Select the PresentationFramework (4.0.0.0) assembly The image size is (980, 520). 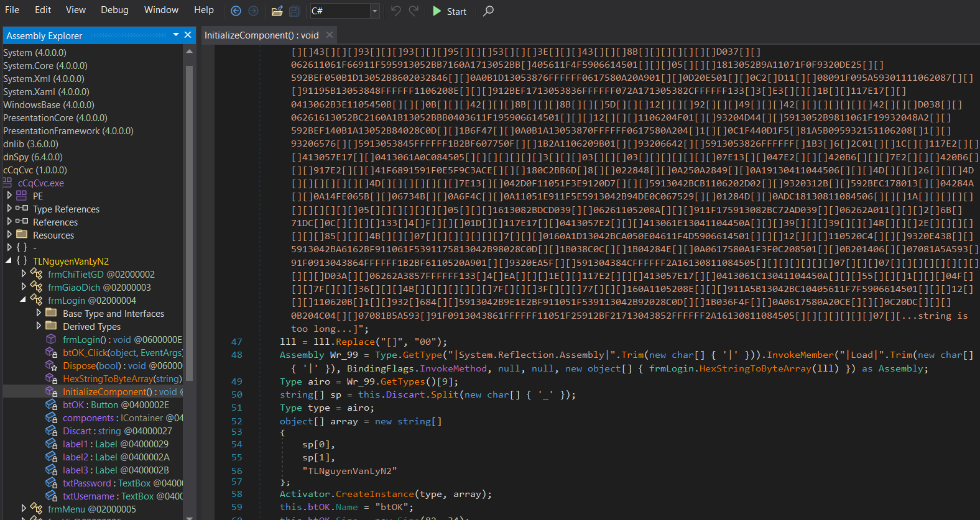pyautogui.click(x=68, y=131)
